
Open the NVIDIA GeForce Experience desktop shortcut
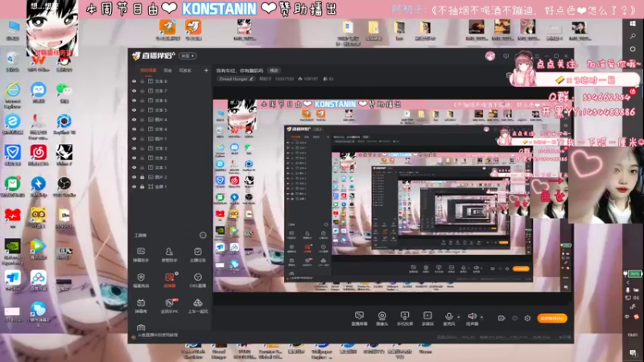click(x=13, y=251)
